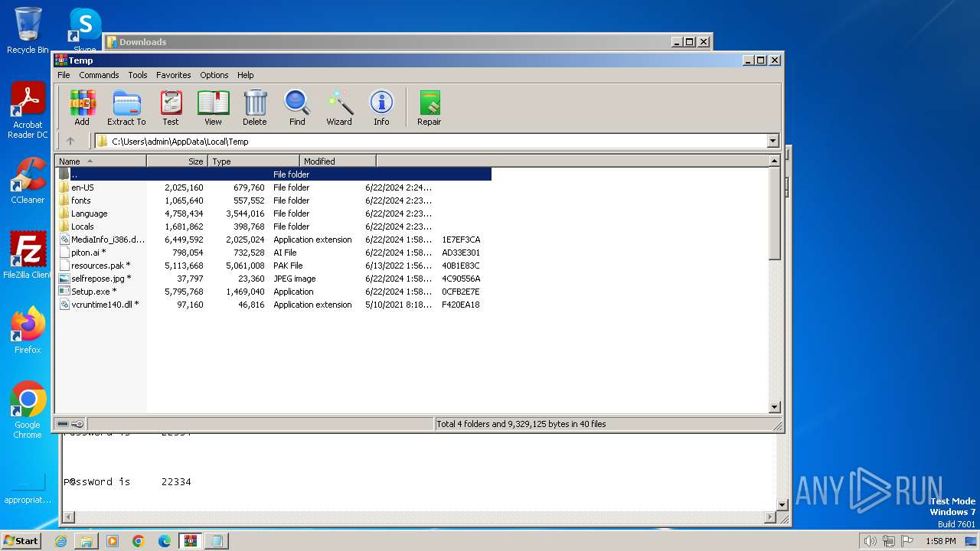Click the Extract To toolbar icon
The height and width of the screenshot is (551, 980).
(x=126, y=108)
